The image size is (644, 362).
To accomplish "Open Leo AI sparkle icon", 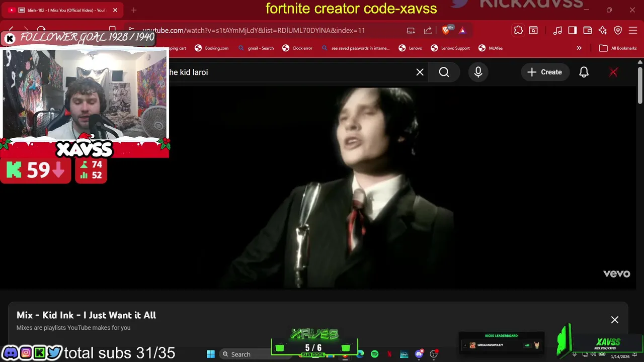I will 603,31.
